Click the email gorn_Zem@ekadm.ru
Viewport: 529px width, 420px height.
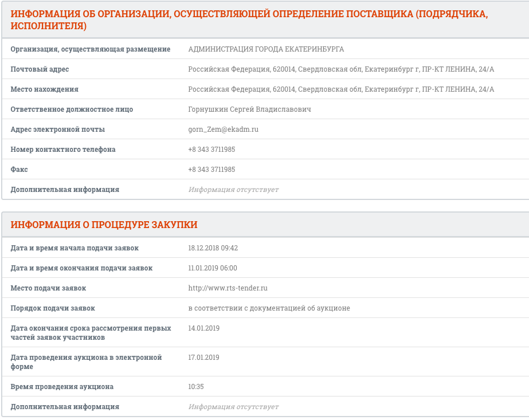point(224,129)
